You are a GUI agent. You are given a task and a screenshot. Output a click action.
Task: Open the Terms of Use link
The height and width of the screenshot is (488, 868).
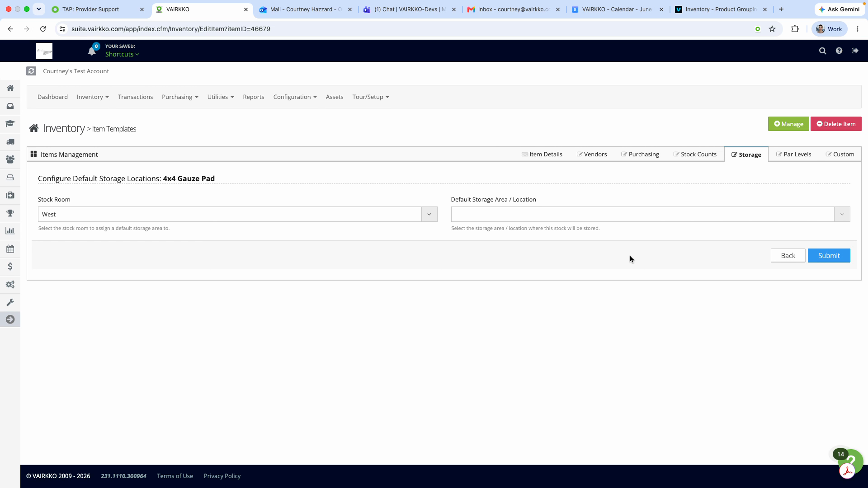pos(175,476)
